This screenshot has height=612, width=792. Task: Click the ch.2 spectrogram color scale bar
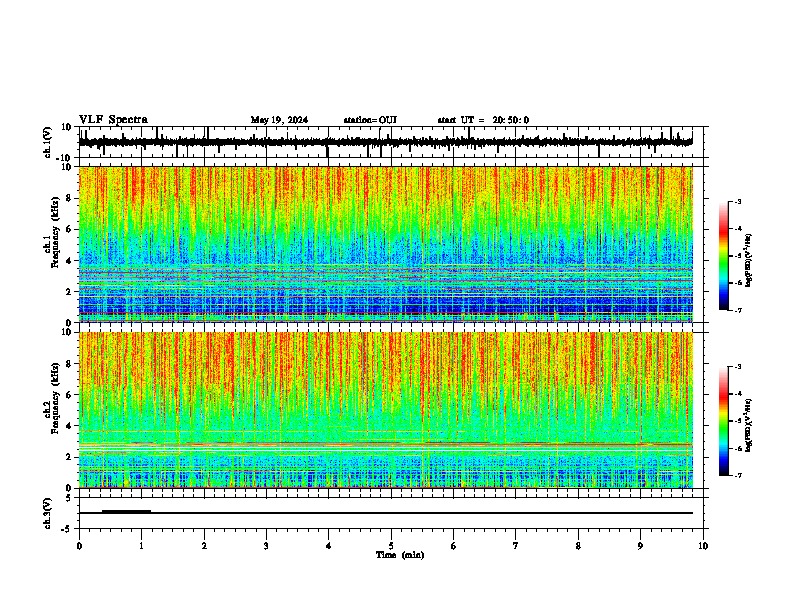pos(724,421)
